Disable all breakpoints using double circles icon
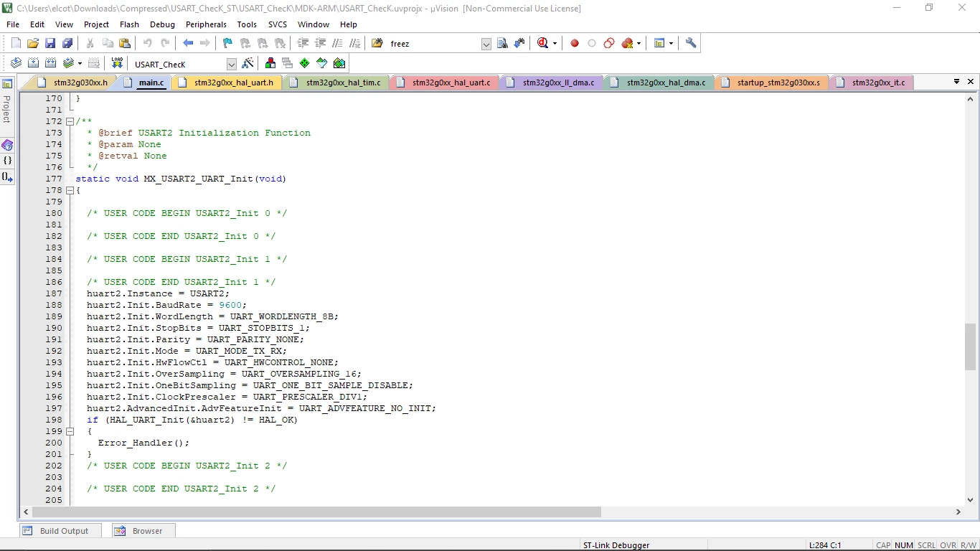 609,43
